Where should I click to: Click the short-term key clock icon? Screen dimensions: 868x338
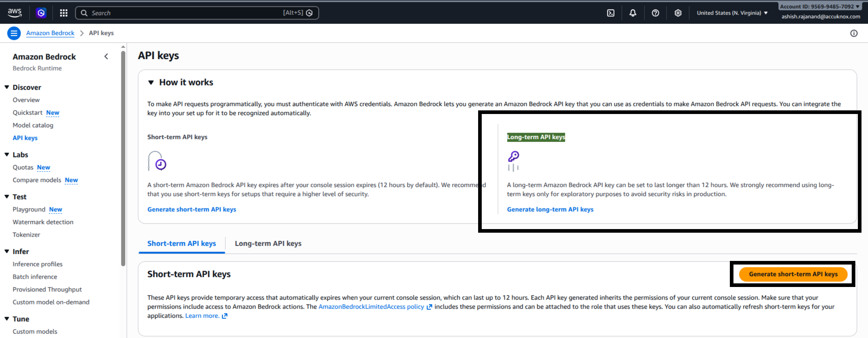[157, 161]
